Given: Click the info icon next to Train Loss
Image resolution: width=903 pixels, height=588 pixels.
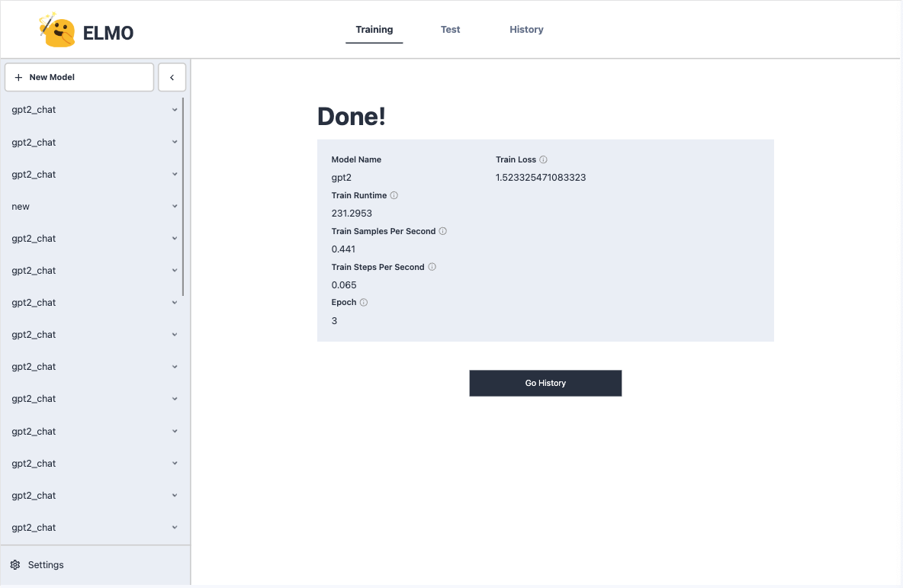Looking at the screenshot, I should [543, 159].
